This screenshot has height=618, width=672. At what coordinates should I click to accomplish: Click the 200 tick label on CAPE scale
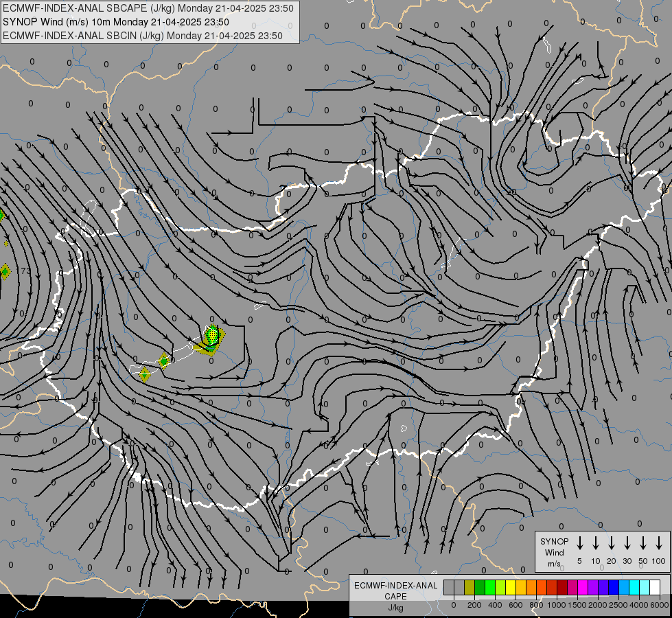click(x=474, y=605)
